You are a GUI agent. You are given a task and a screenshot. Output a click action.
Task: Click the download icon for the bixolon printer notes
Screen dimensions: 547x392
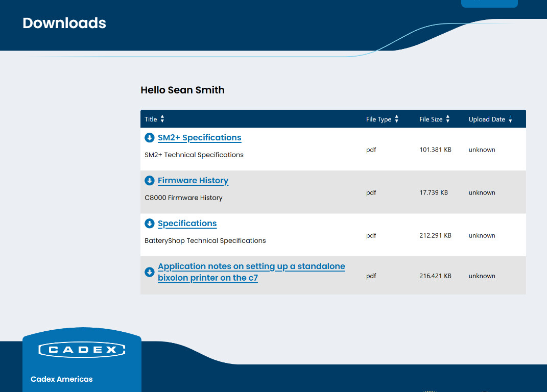click(x=149, y=272)
